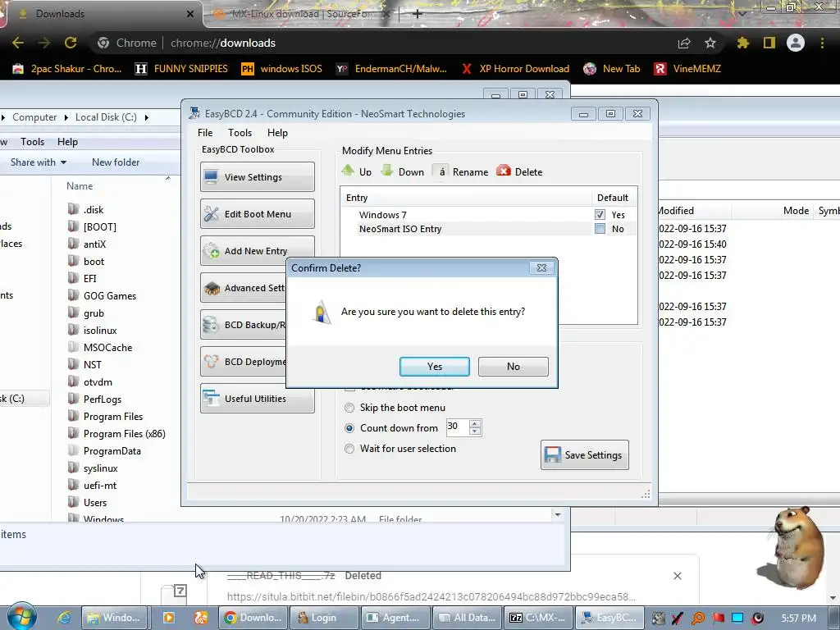Click Advanced Settings chip icon
Screen dimensions: 840x630
212,288
